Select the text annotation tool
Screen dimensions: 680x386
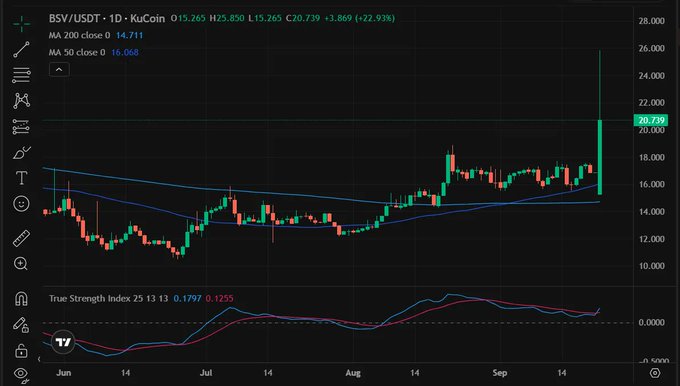click(x=21, y=178)
